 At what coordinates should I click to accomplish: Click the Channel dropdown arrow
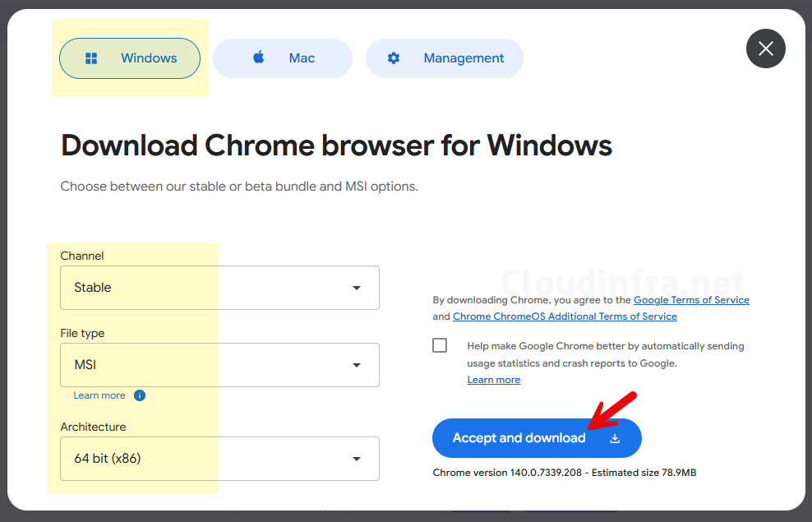point(357,288)
